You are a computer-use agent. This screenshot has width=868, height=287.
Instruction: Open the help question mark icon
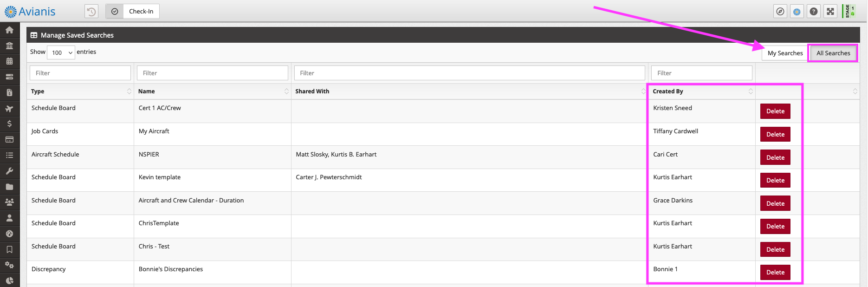pos(814,12)
